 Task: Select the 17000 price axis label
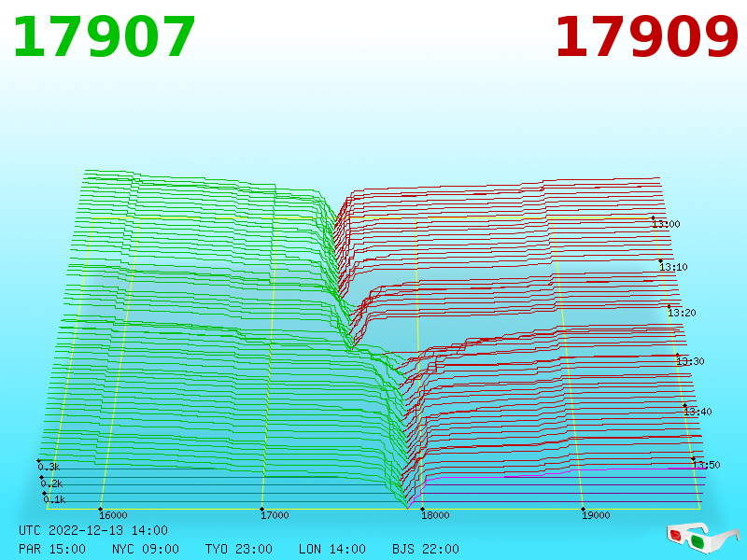coord(275,515)
